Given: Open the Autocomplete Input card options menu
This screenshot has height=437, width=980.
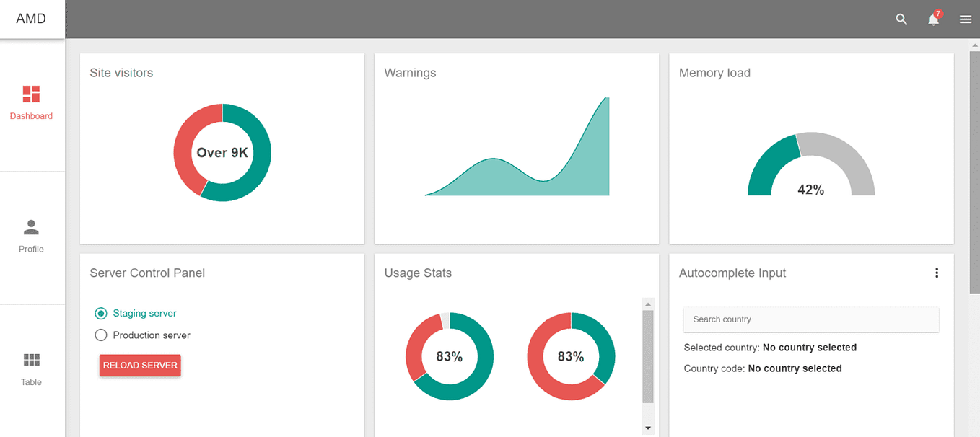Looking at the screenshot, I should click(937, 273).
